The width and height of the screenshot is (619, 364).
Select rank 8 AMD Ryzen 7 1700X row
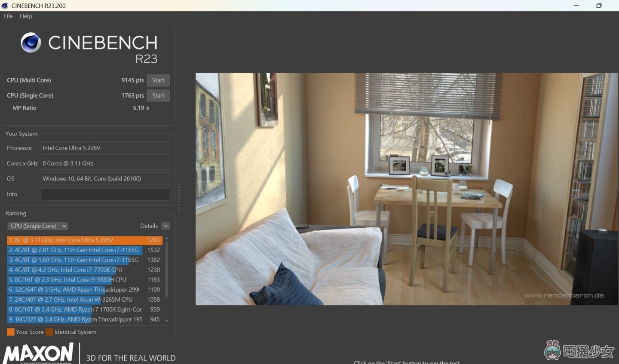[x=84, y=309]
